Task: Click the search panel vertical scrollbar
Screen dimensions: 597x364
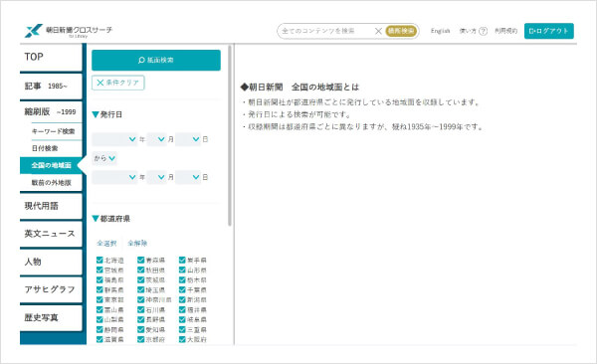Action: [x=230, y=135]
